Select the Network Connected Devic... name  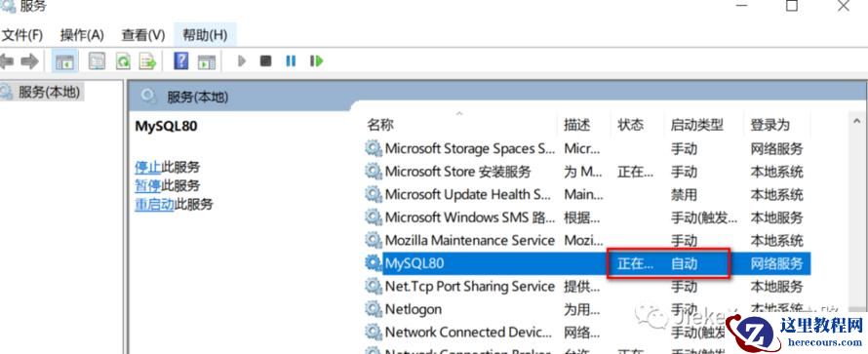(x=468, y=333)
